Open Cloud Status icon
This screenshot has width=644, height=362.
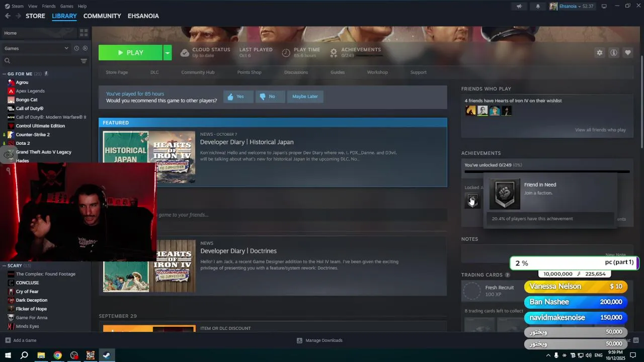(185, 53)
